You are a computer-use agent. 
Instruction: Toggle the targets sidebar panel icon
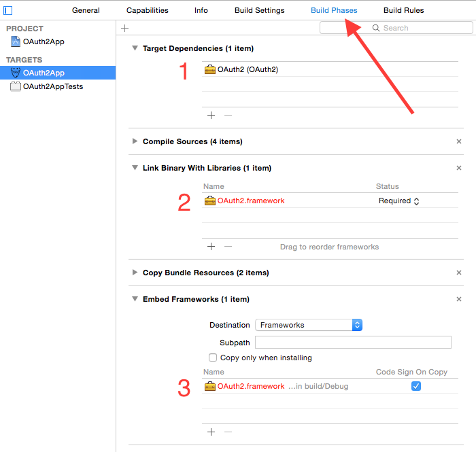[7, 11]
